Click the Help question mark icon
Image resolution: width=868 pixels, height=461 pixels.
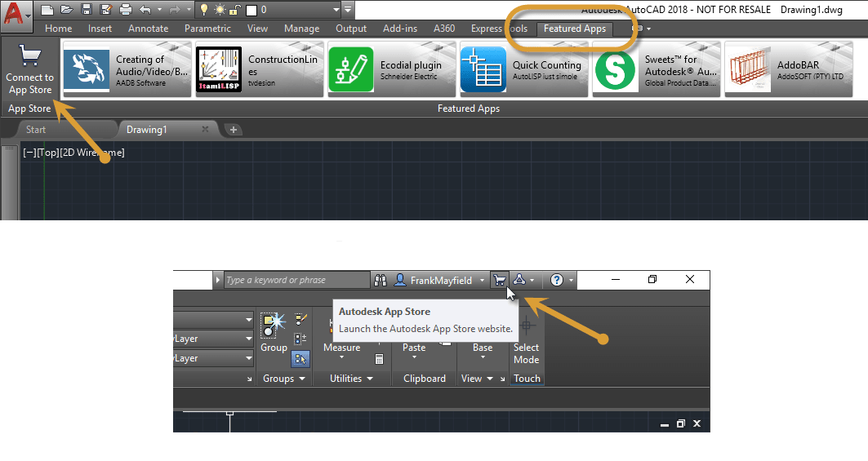point(557,280)
